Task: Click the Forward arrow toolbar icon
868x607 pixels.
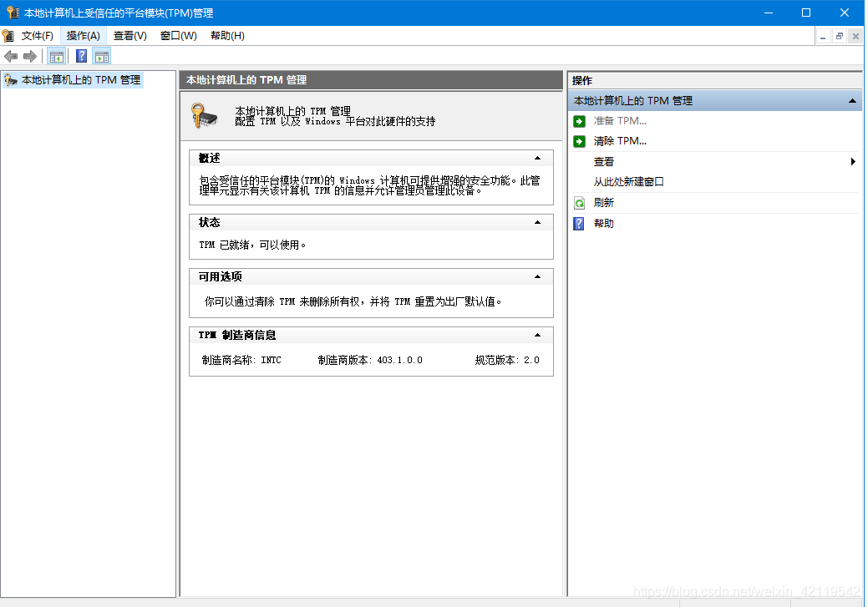Action: click(x=30, y=56)
